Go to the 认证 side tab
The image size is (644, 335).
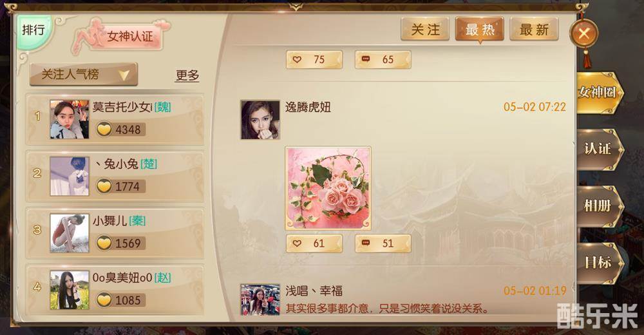click(600, 149)
